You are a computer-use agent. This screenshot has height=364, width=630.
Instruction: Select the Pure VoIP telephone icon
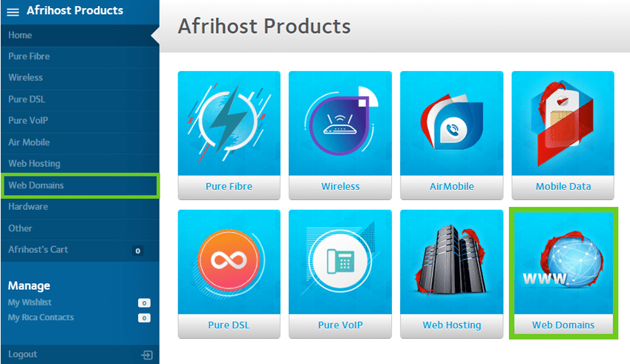tap(340, 262)
